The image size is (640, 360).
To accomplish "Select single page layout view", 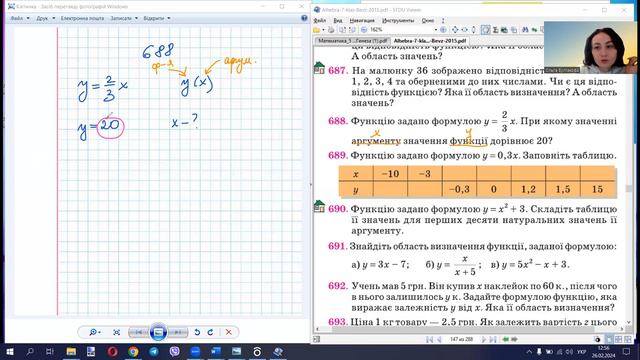I will click(x=609, y=339).
